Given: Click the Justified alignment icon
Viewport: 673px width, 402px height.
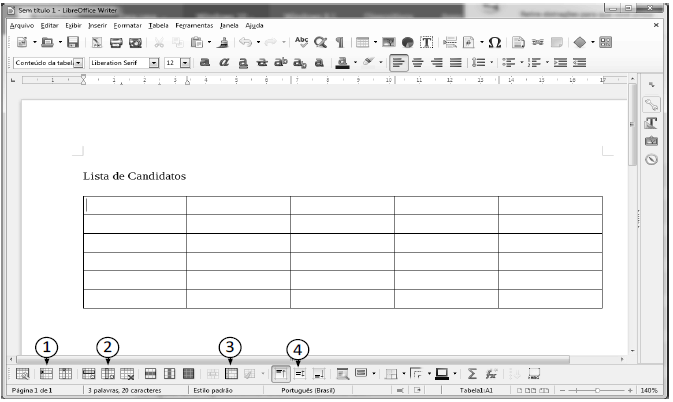Looking at the screenshot, I should 454,62.
